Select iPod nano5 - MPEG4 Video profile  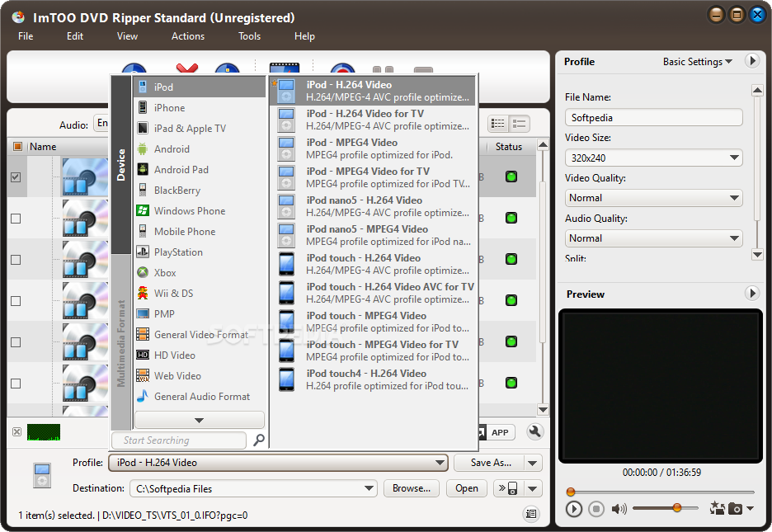(373, 235)
